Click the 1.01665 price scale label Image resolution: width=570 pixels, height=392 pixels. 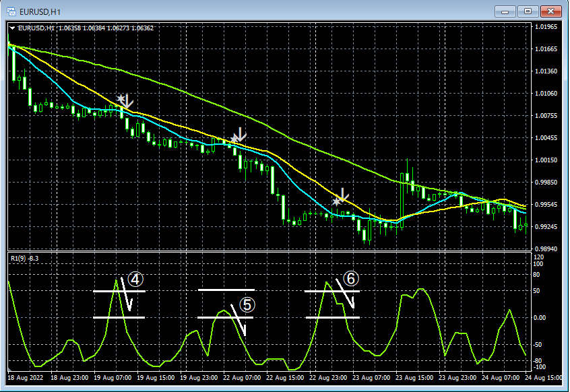tap(546, 49)
